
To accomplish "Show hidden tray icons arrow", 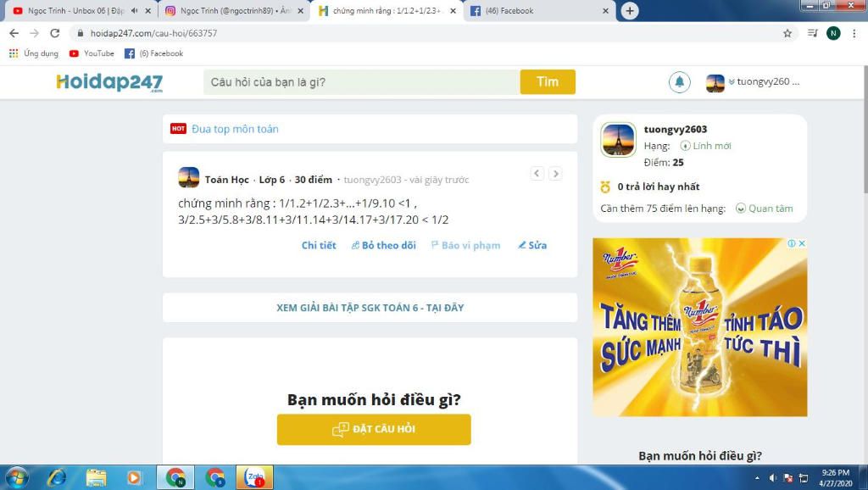I will pos(757,478).
